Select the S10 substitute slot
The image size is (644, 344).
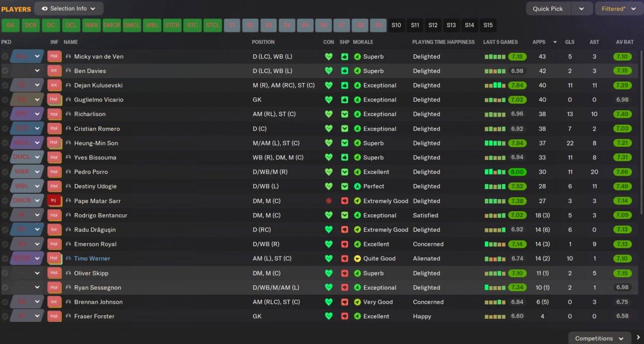coord(396,25)
